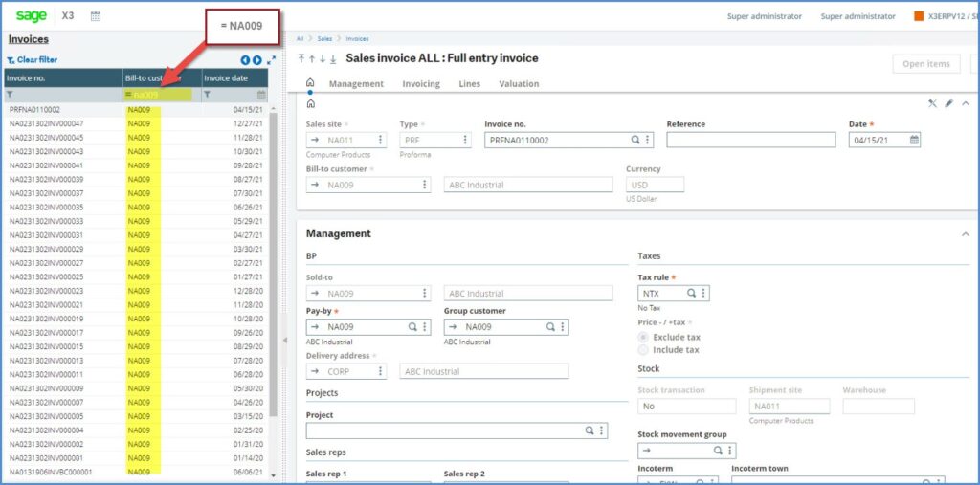
Task: Click the pencil edit icon in header section
Action: (x=948, y=103)
